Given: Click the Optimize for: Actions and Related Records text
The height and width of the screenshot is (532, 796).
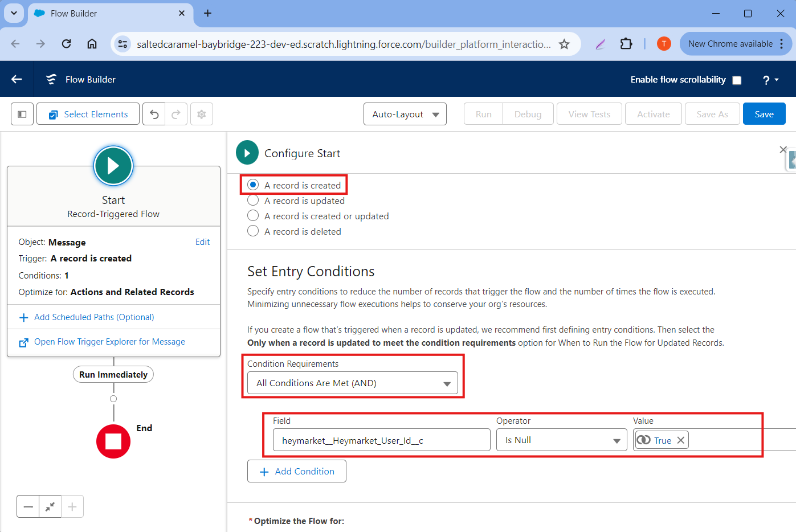Looking at the screenshot, I should click(106, 292).
